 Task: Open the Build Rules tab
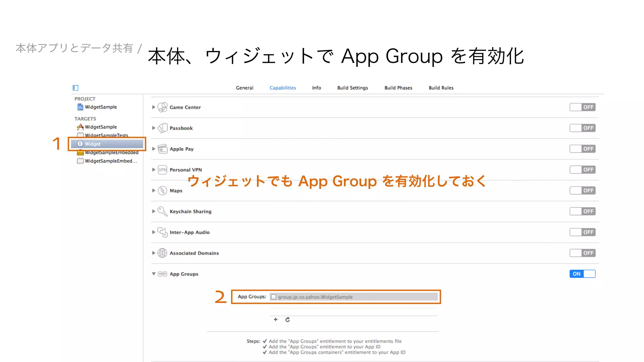[x=441, y=88]
